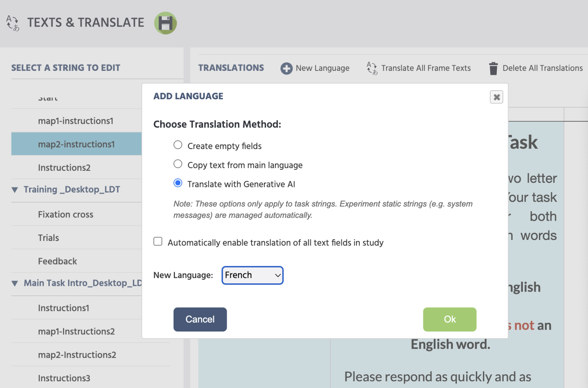
Task: Click 'Please respond as quickly and as' text
Action: pos(438,377)
